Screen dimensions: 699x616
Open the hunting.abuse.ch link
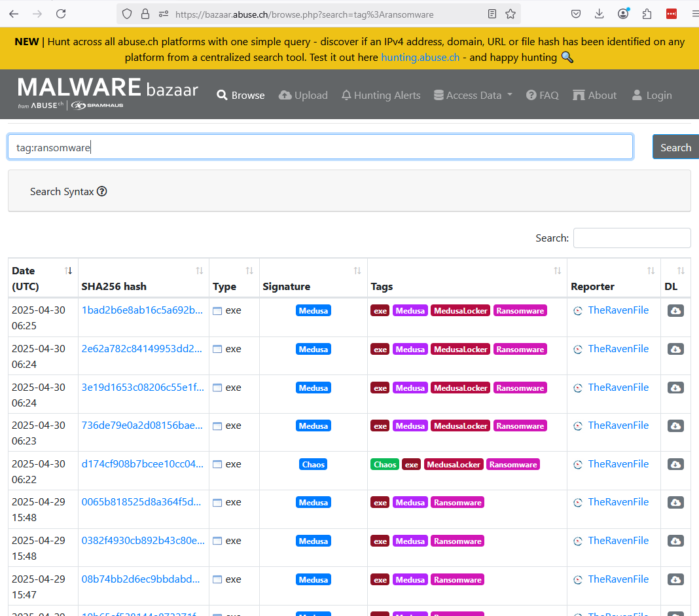(x=420, y=58)
